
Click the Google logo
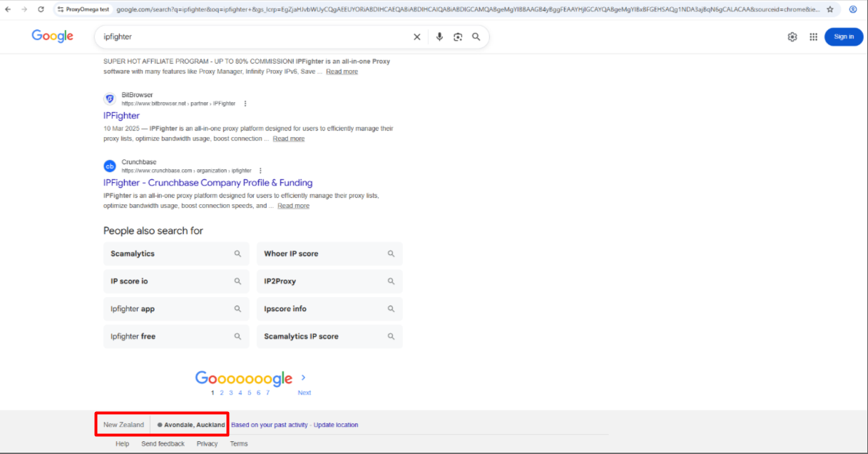(53, 36)
